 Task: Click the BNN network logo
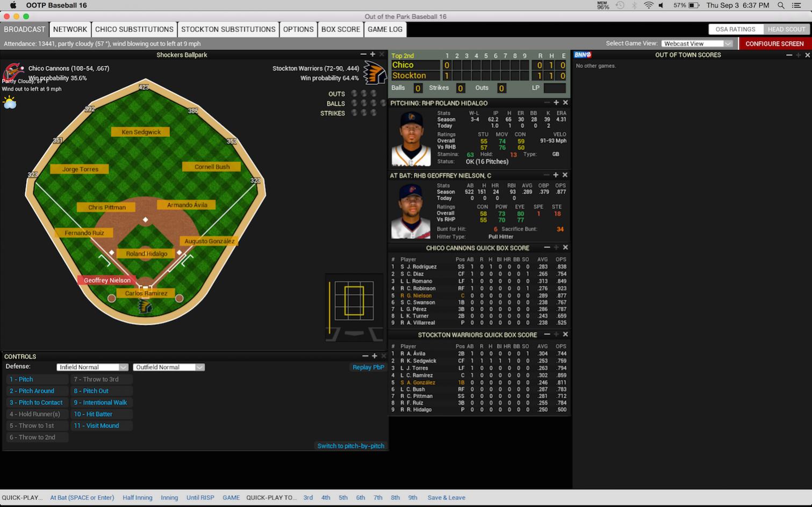coord(583,55)
